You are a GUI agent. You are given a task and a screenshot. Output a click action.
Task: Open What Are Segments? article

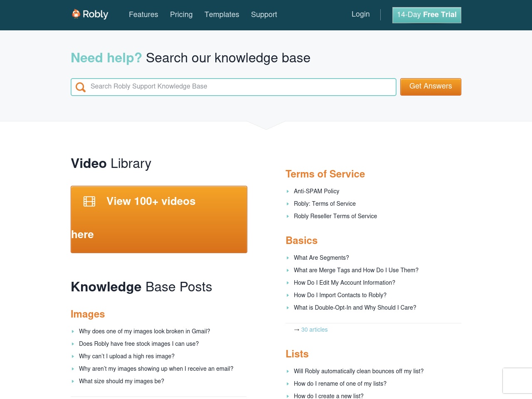(x=321, y=258)
